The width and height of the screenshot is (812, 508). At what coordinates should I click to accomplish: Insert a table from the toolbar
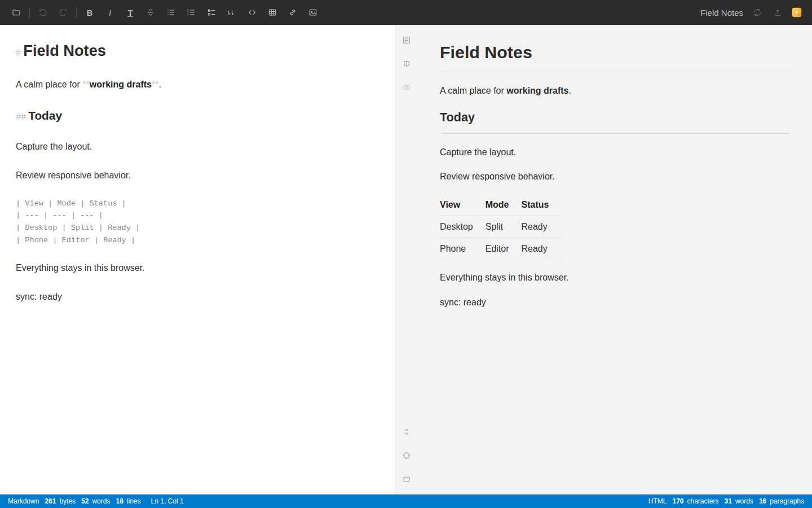(x=272, y=12)
